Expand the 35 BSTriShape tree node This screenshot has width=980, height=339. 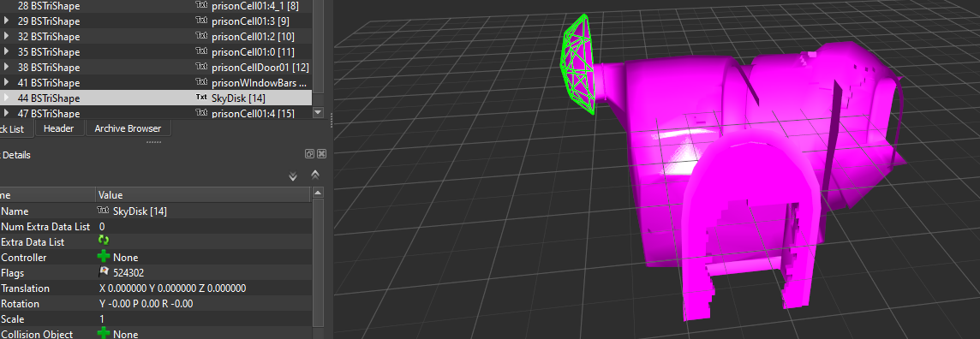(x=6, y=51)
